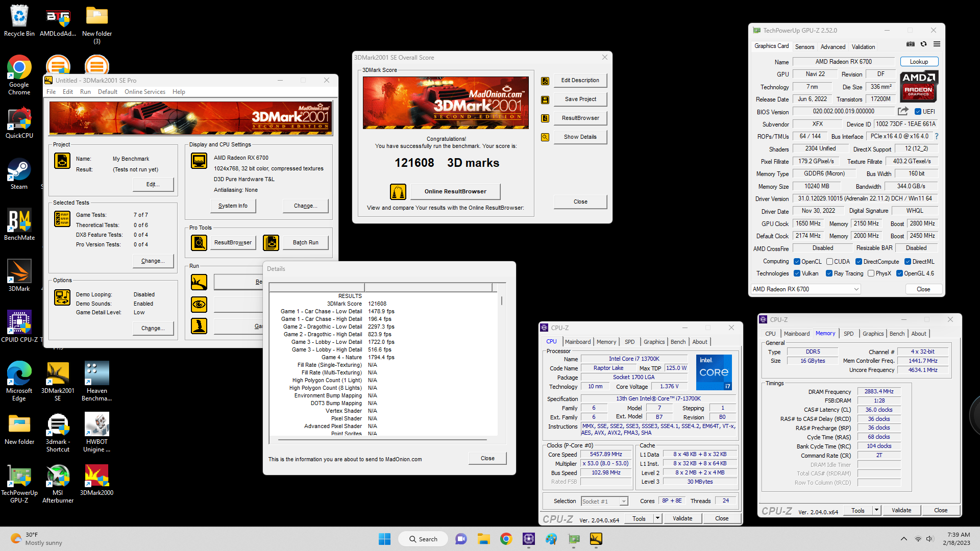Click the System Info button

(x=233, y=206)
